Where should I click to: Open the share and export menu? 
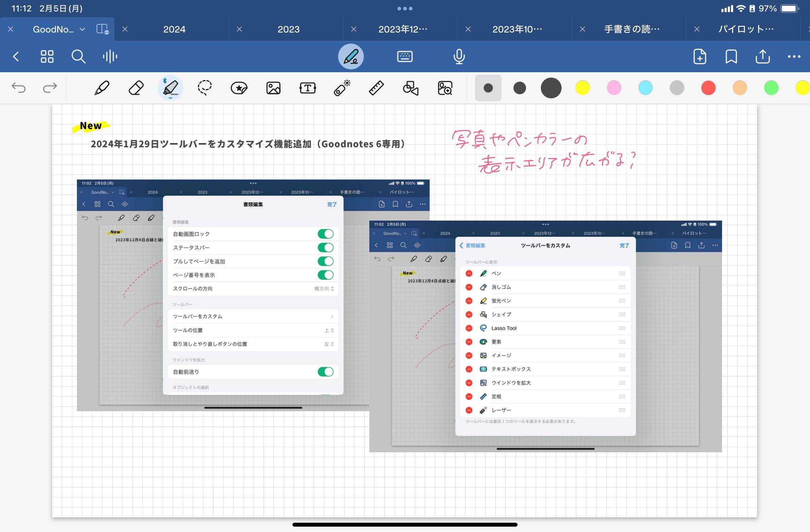pos(762,56)
